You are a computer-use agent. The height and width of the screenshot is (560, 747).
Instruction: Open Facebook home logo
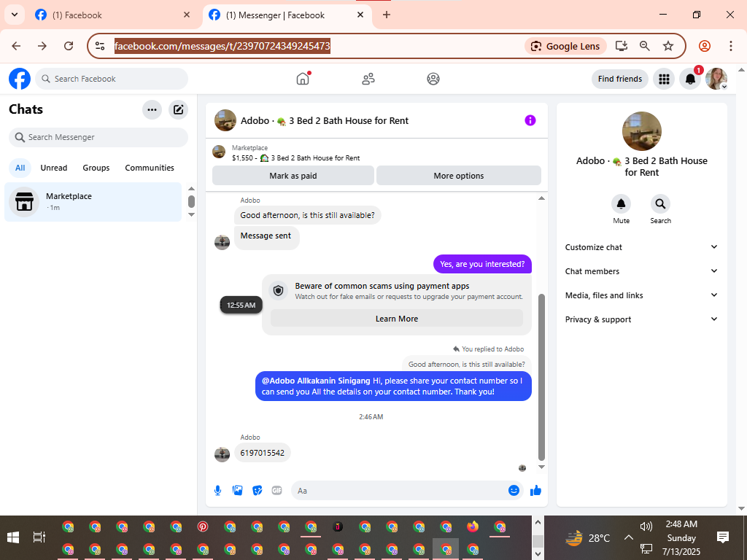click(20, 79)
